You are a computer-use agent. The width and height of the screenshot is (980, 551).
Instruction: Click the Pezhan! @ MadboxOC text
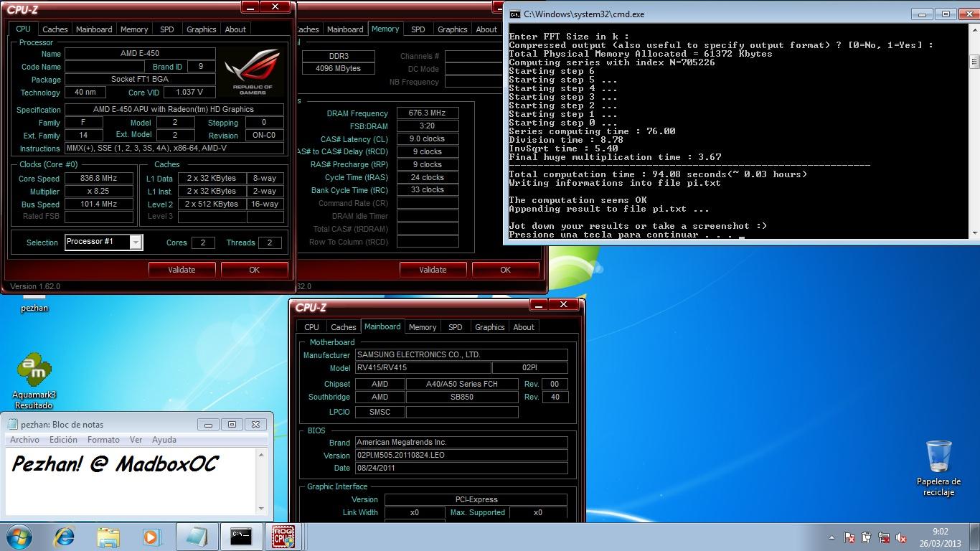115,464
